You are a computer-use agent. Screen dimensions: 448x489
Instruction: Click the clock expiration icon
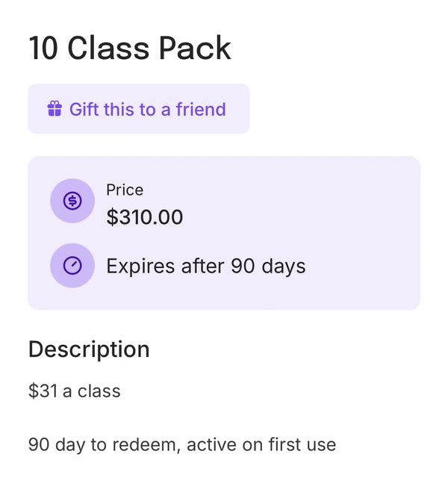[x=72, y=265]
